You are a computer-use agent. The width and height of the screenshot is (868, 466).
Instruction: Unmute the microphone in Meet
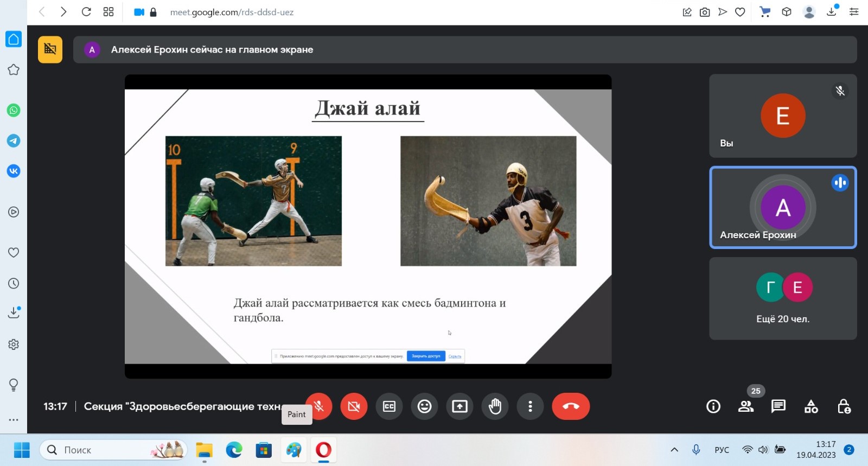pyautogui.click(x=319, y=406)
